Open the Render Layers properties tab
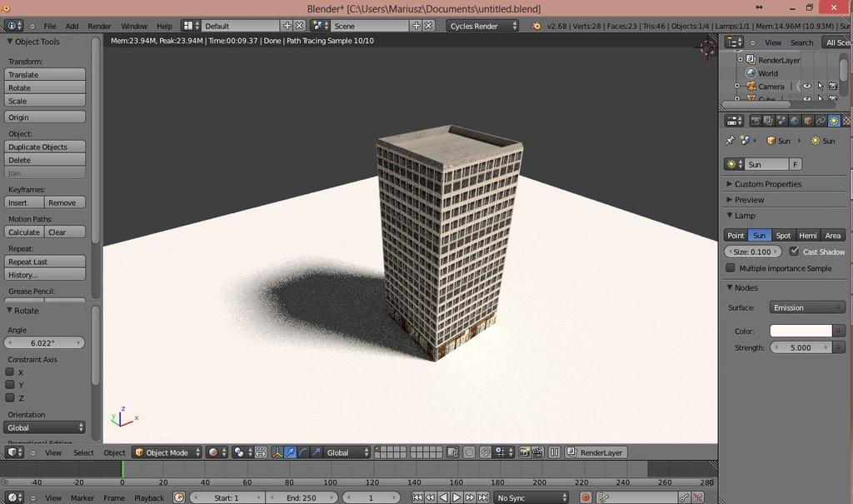The height and width of the screenshot is (504, 853). (x=767, y=121)
